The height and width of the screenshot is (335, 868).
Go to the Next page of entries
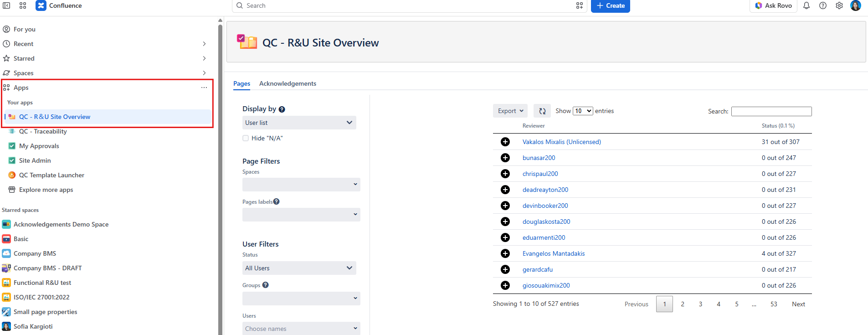(798, 304)
